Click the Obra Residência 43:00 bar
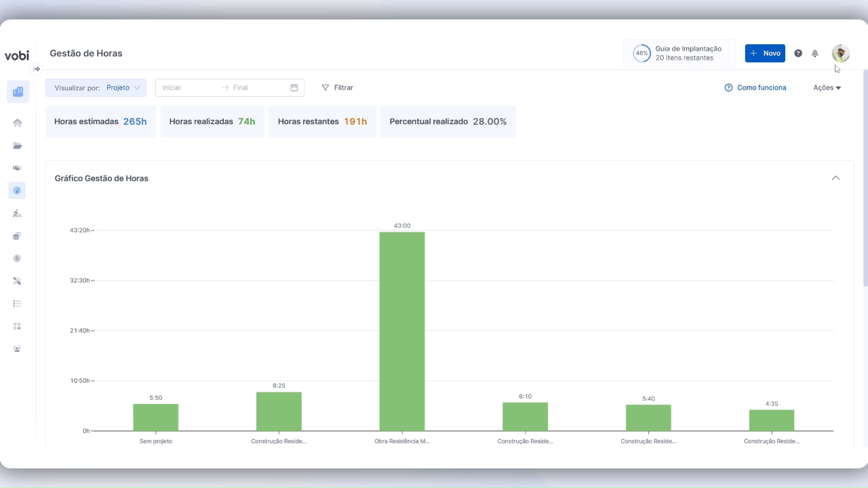This screenshot has width=868, height=488. [x=402, y=331]
